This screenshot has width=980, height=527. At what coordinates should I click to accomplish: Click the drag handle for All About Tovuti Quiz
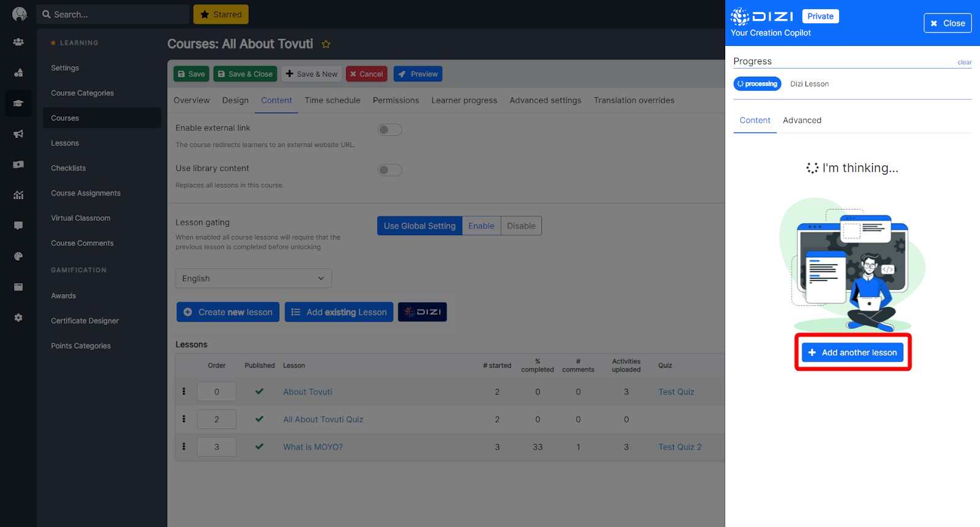tap(184, 419)
